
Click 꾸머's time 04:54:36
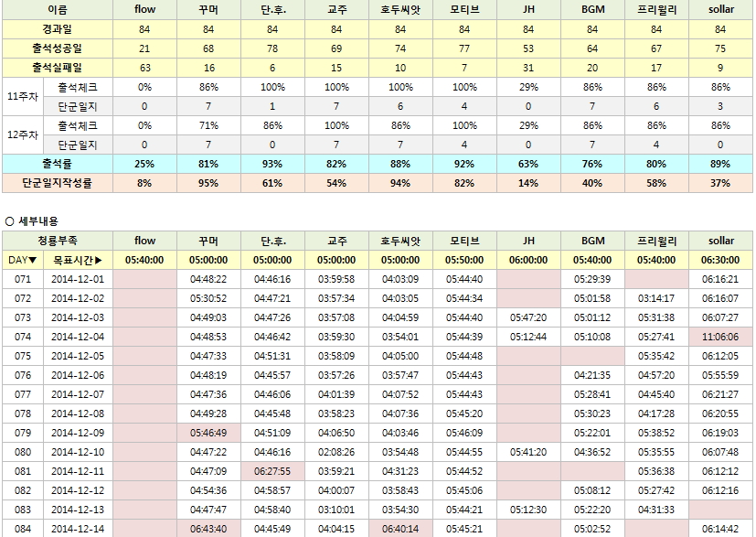(x=208, y=490)
